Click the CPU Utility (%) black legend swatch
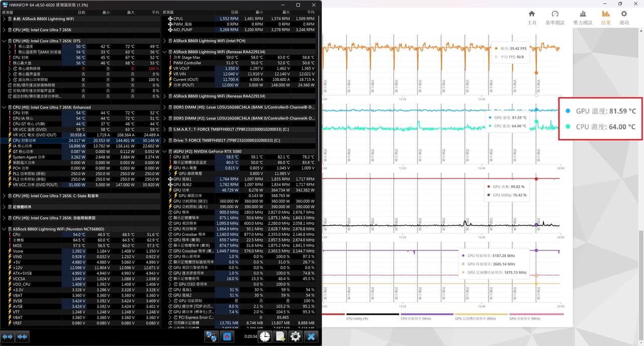The width and height of the screenshot is (644, 346). (x=373, y=314)
